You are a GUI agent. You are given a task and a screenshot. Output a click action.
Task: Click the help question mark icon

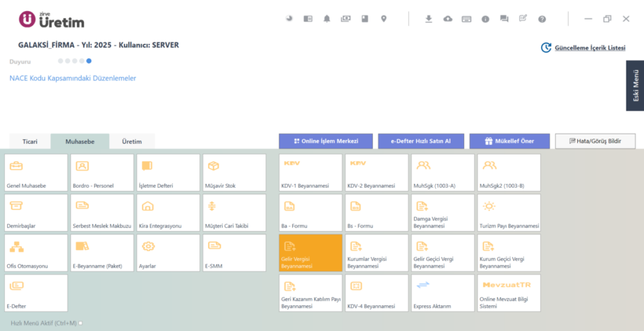tap(542, 19)
